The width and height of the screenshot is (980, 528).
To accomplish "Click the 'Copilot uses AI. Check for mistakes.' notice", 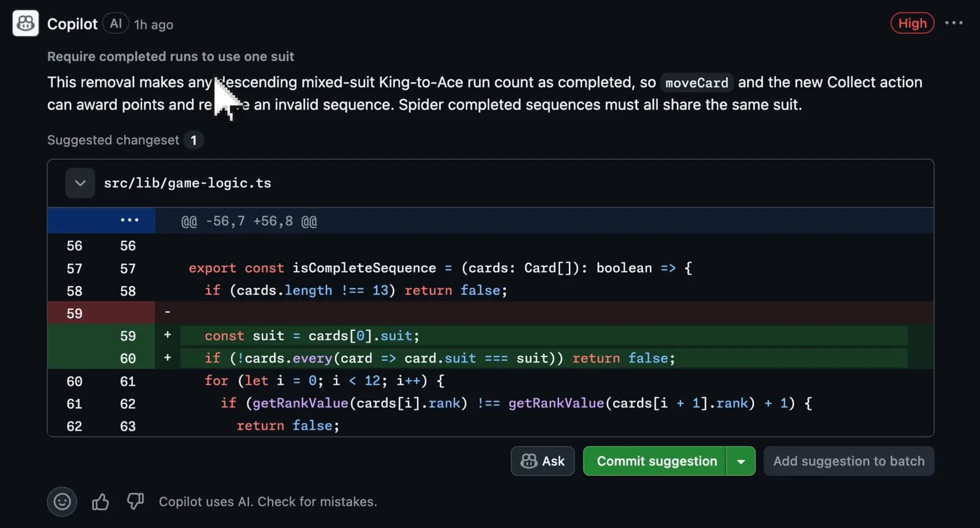I will click(x=268, y=502).
